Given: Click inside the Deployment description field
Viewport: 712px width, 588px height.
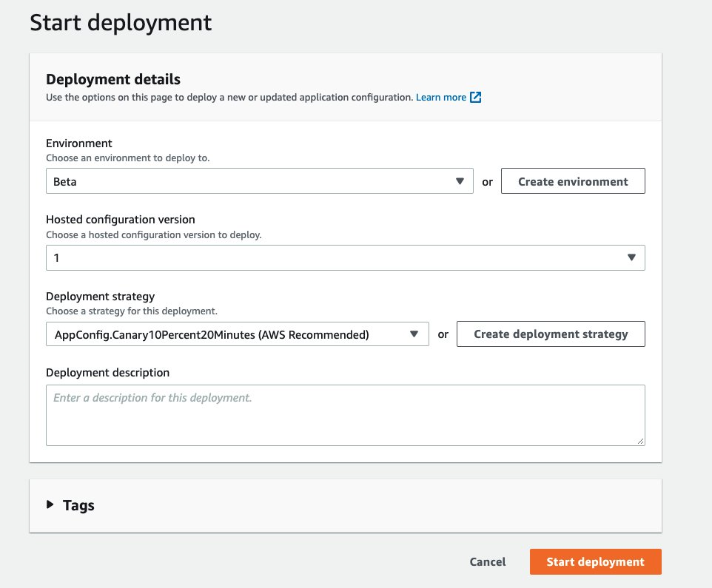Looking at the screenshot, I should [x=346, y=413].
